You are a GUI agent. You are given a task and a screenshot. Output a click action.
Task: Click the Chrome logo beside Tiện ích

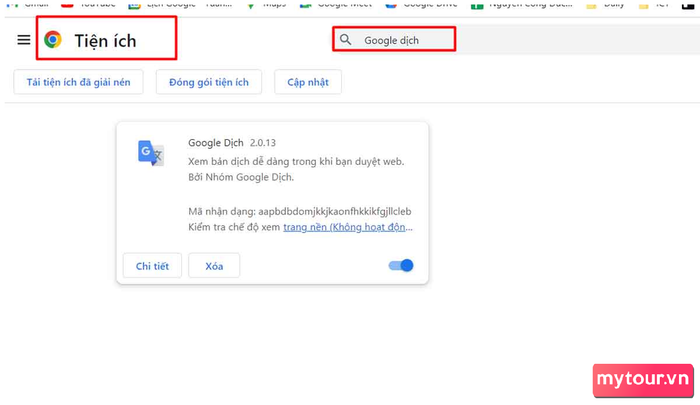point(53,40)
